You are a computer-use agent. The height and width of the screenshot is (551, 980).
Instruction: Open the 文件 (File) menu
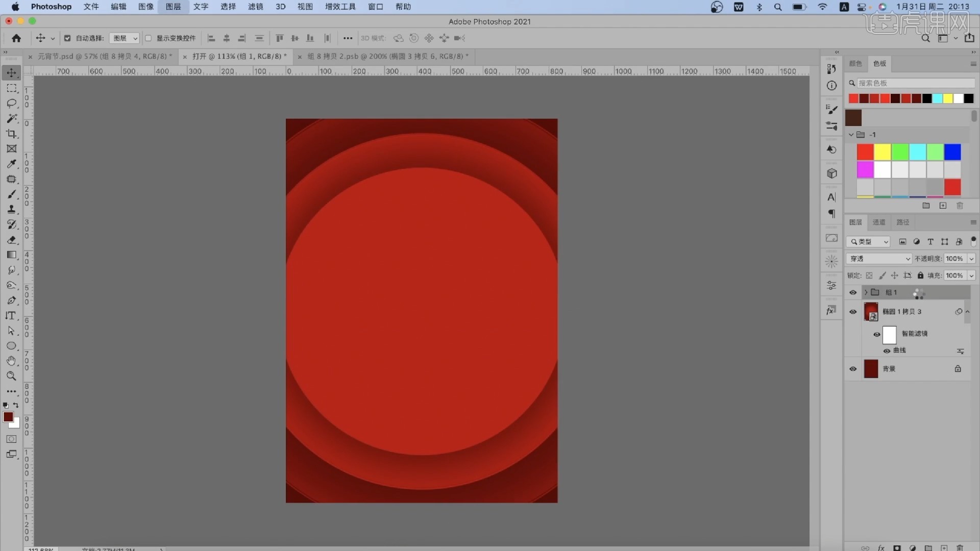pos(91,7)
